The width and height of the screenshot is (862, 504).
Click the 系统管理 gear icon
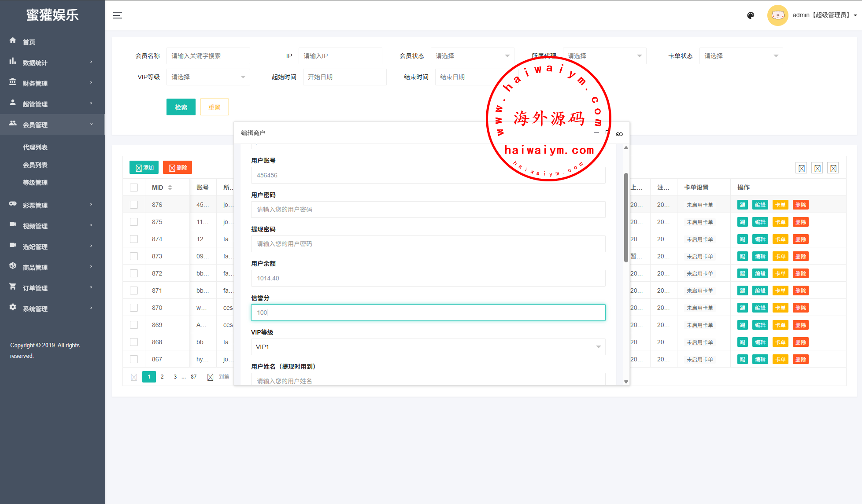tap(13, 308)
